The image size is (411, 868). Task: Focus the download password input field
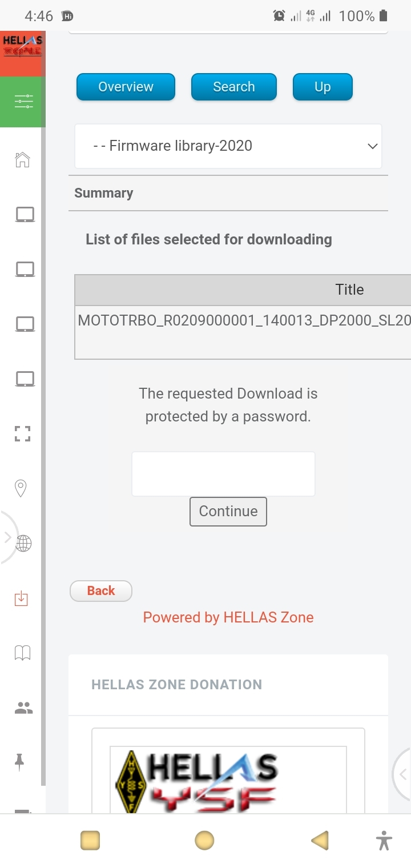[223, 474]
